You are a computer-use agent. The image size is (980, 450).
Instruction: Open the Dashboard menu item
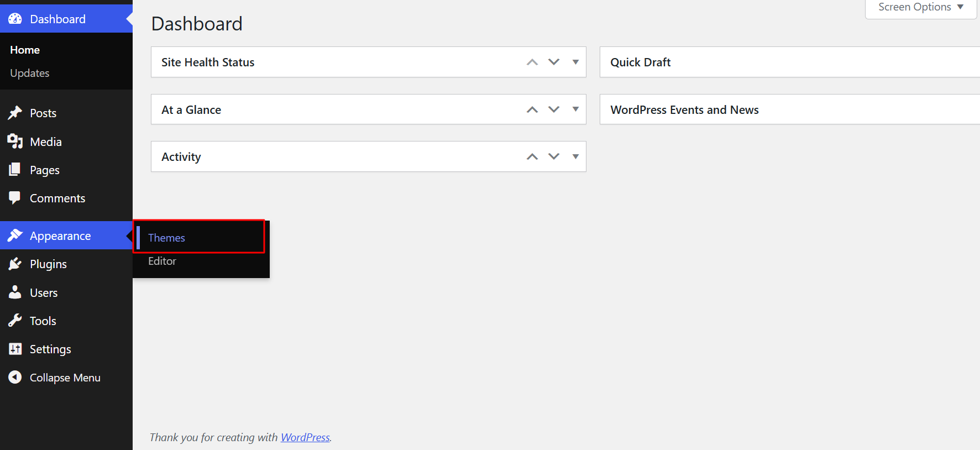pyautogui.click(x=66, y=19)
